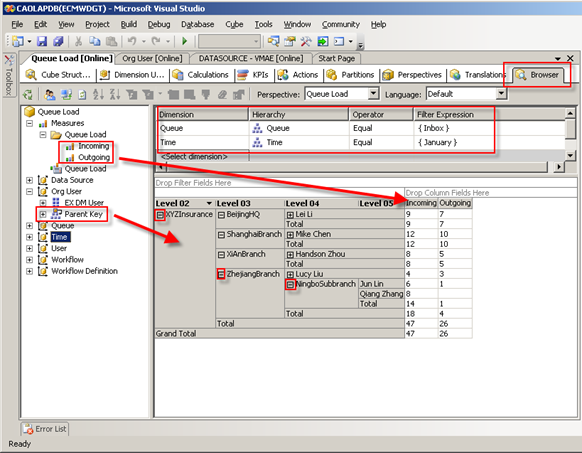
Task: Open the Perspective dropdown
Action: click(374, 94)
